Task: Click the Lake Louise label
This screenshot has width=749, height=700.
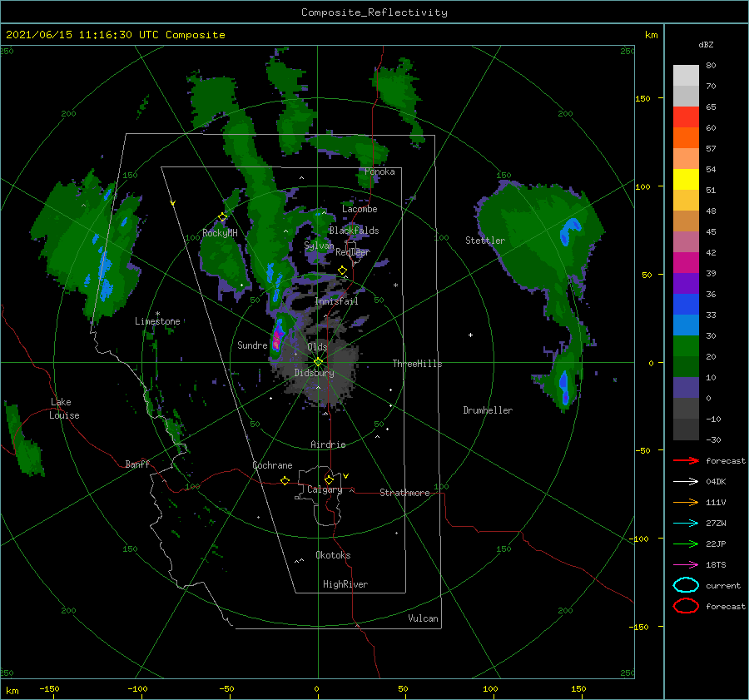Action: pyautogui.click(x=64, y=409)
